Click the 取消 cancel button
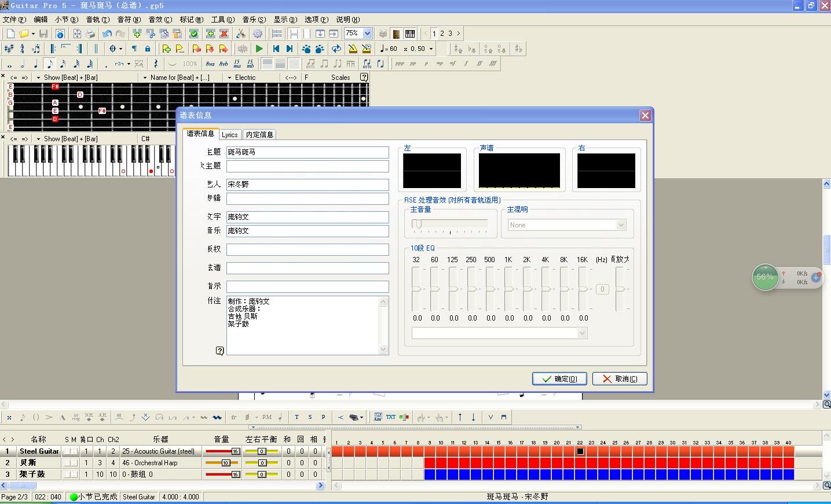This screenshot has height=504, width=831. pyautogui.click(x=620, y=379)
